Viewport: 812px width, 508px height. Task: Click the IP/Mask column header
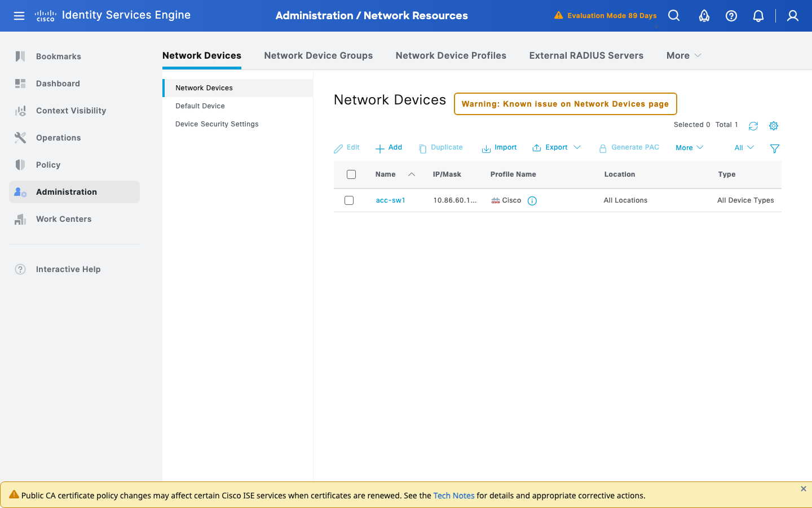[447, 174]
